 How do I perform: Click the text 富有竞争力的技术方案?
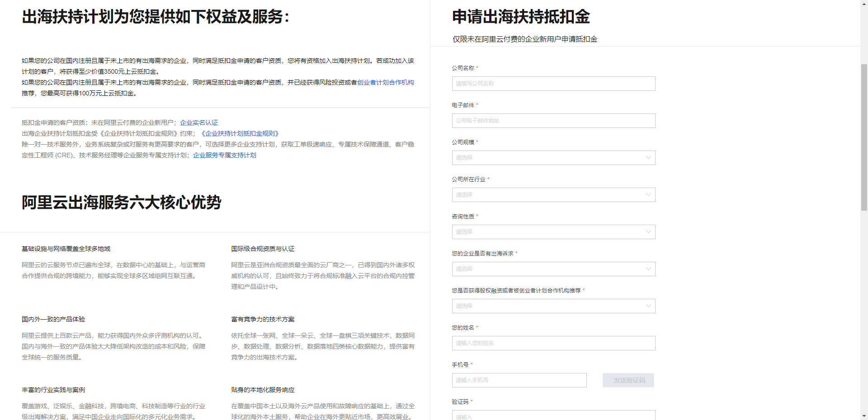[263, 319]
